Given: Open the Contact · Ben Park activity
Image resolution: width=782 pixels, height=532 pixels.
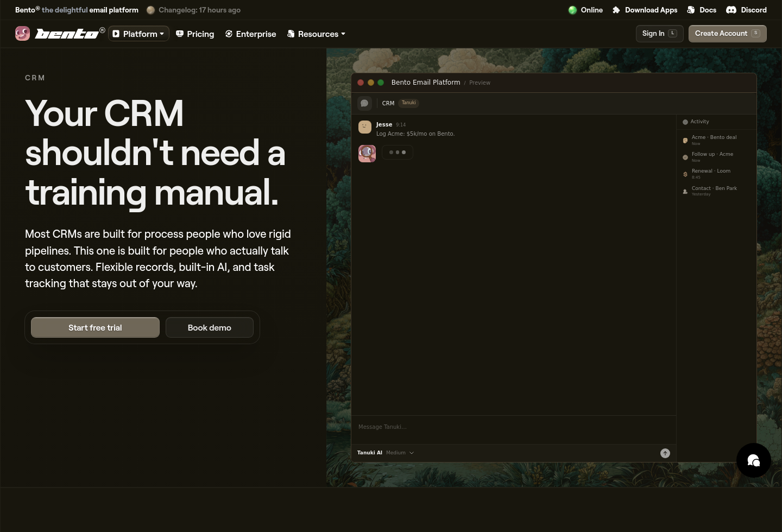Looking at the screenshot, I should [714, 191].
